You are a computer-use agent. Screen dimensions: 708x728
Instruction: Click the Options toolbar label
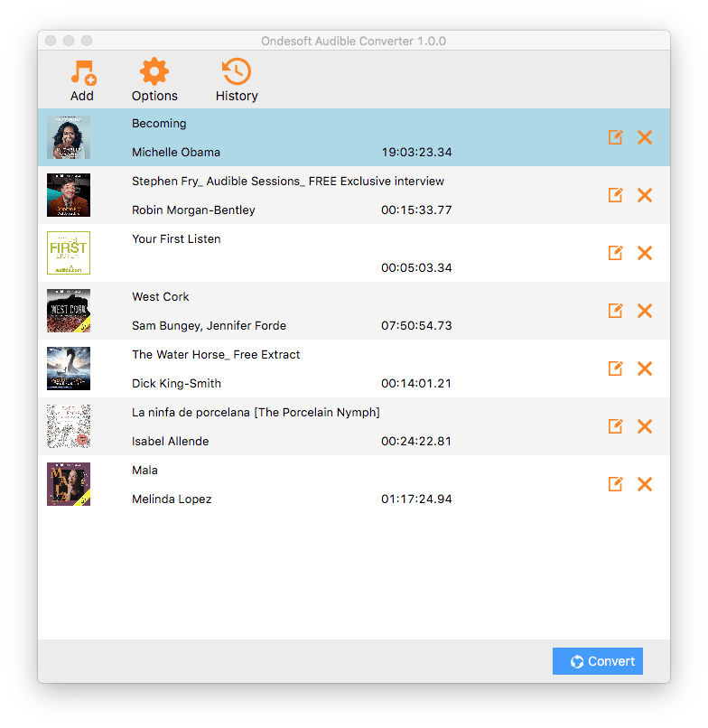pos(154,96)
